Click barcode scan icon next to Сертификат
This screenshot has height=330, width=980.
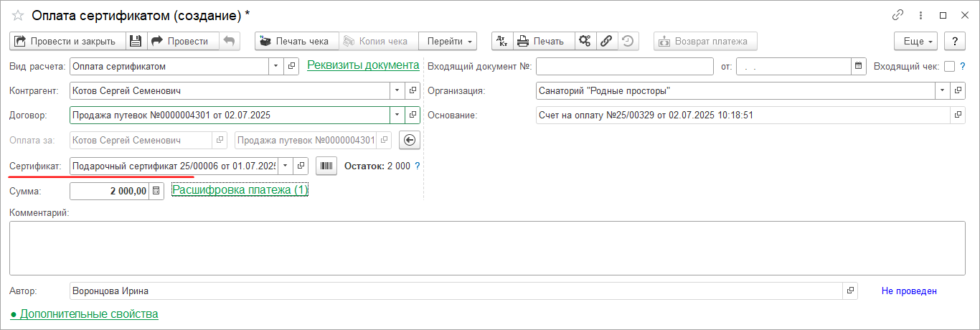point(327,166)
